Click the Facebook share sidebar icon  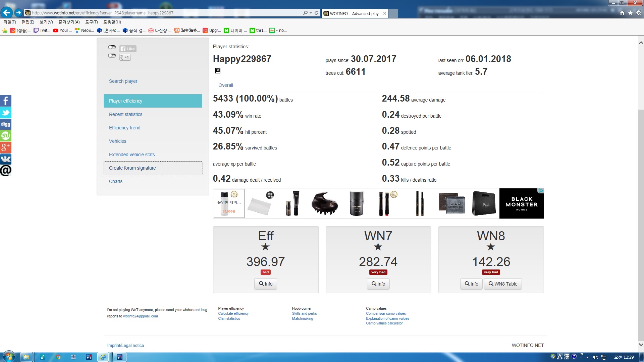click(6, 101)
